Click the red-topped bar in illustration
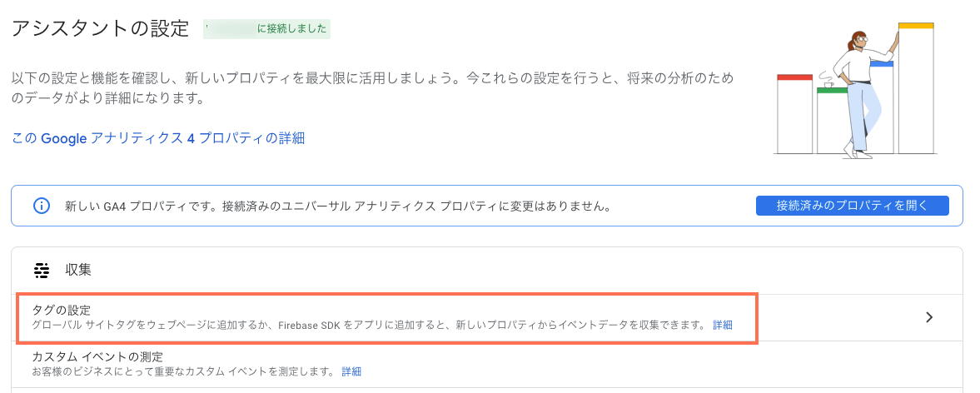The height and width of the screenshot is (393, 980). click(x=794, y=114)
